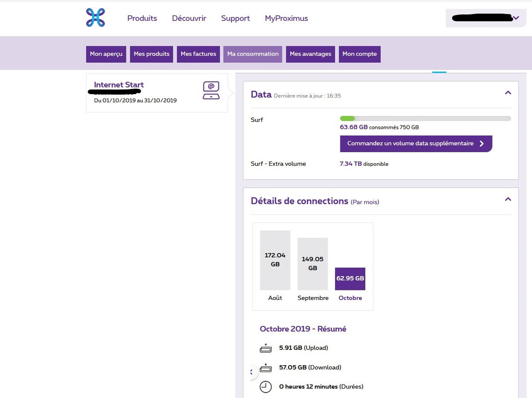532x398 pixels.
Task: Click the upload icon beside 5.91 GB
Action: pyautogui.click(x=266, y=348)
